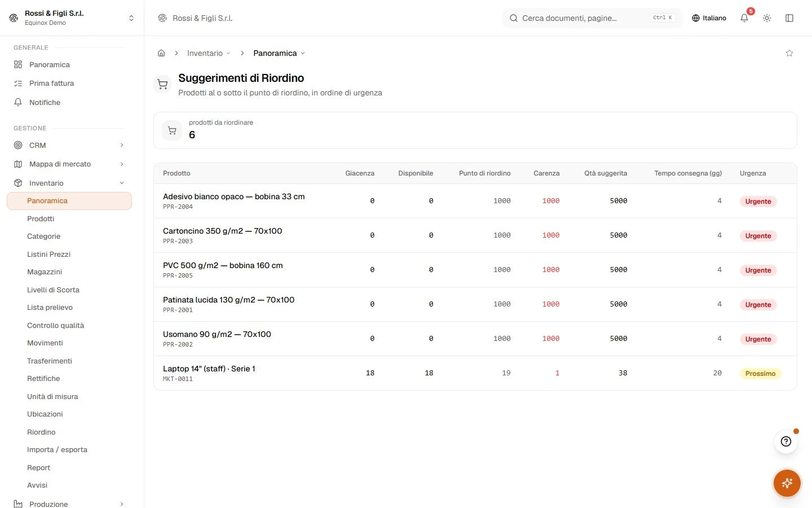Toggle the sidebar panel layout icon
This screenshot has height=508, width=812.
point(789,18)
